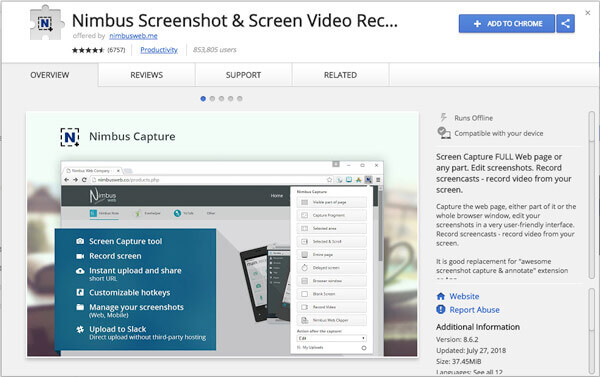600x377 pixels.
Task: Switch to the Reviews tab
Action: pos(147,75)
